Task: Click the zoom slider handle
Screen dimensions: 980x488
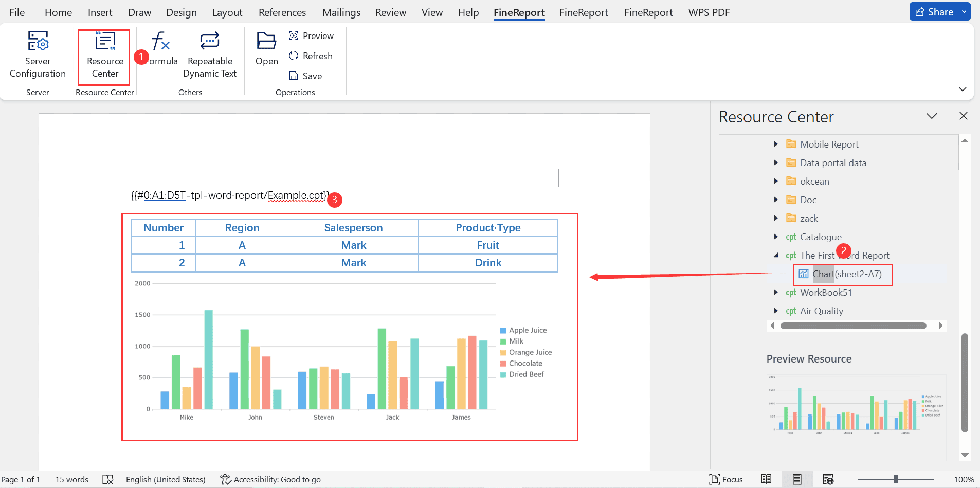Action: point(896,479)
